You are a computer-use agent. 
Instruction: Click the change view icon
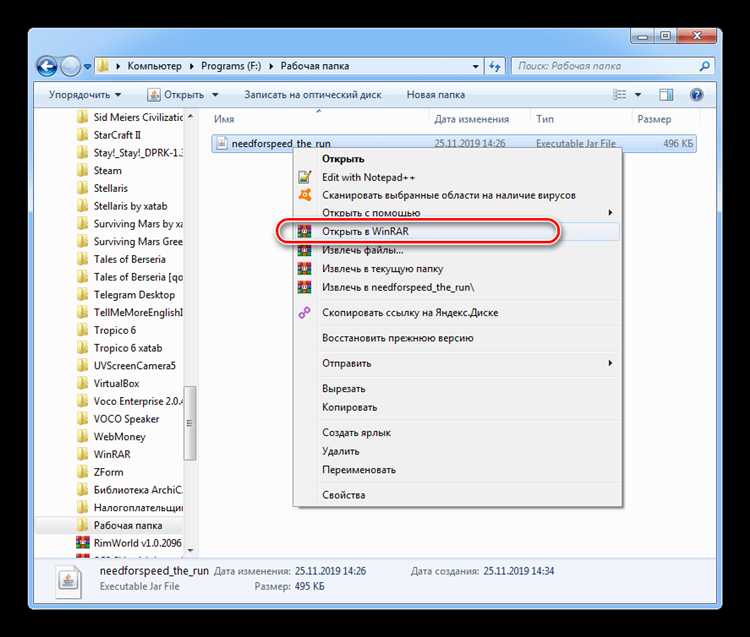(x=619, y=95)
